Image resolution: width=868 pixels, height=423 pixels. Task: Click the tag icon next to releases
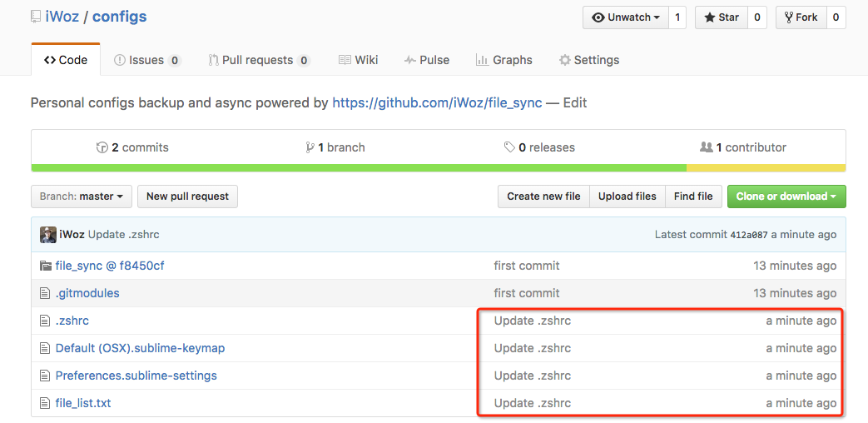point(510,147)
